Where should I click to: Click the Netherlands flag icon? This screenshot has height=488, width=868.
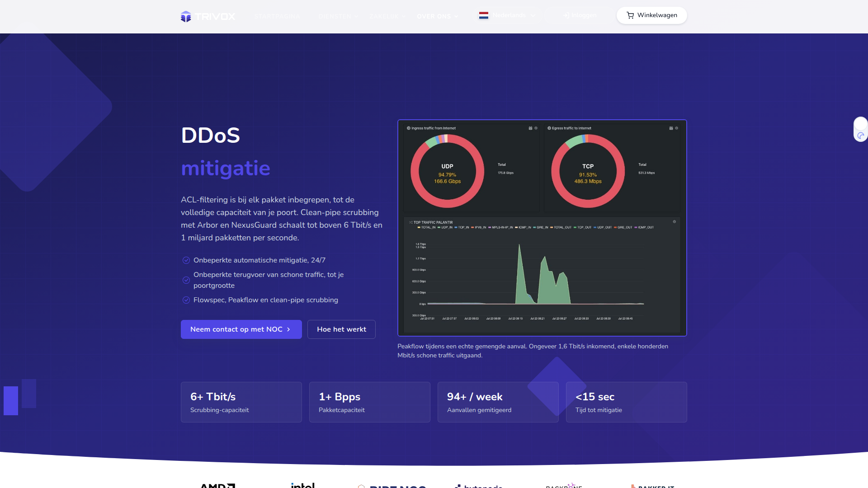484,15
